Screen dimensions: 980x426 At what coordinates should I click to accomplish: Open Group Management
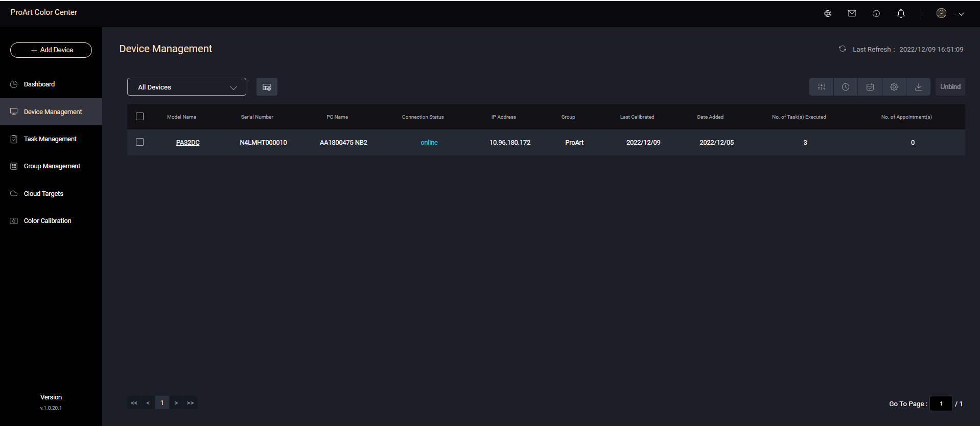pyautogui.click(x=51, y=166)
